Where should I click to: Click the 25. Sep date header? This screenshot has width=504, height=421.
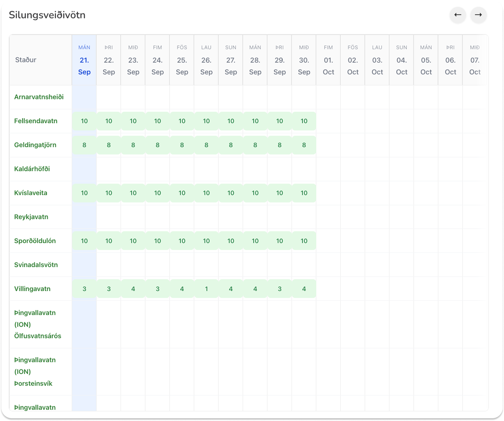(x=182, y=60)
